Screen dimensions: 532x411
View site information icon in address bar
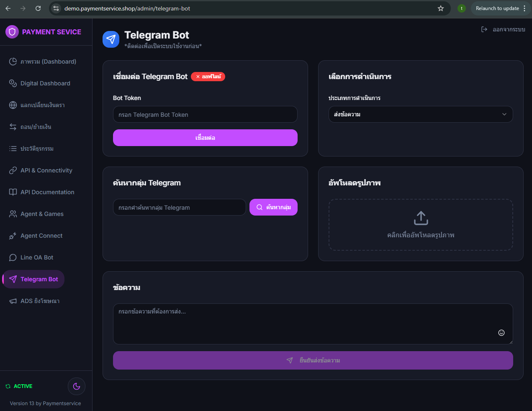(56, 8)
